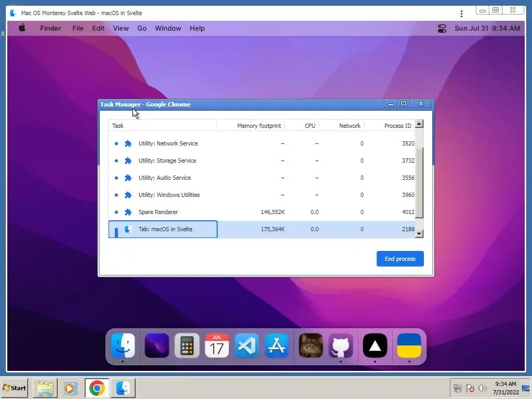Select the Utility: Windows Utilities row

tap(262, 195)
